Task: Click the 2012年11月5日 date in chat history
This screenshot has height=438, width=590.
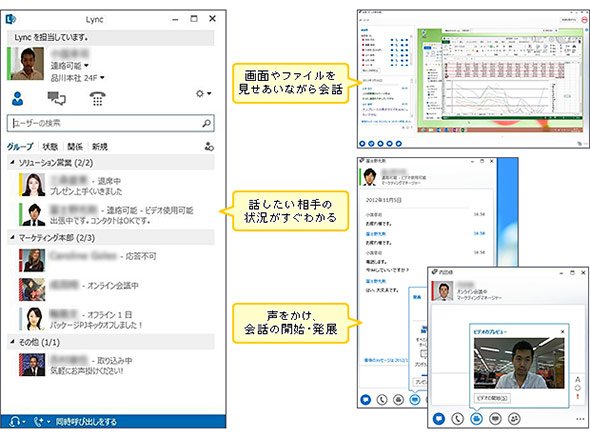Action: click(383, 200)
